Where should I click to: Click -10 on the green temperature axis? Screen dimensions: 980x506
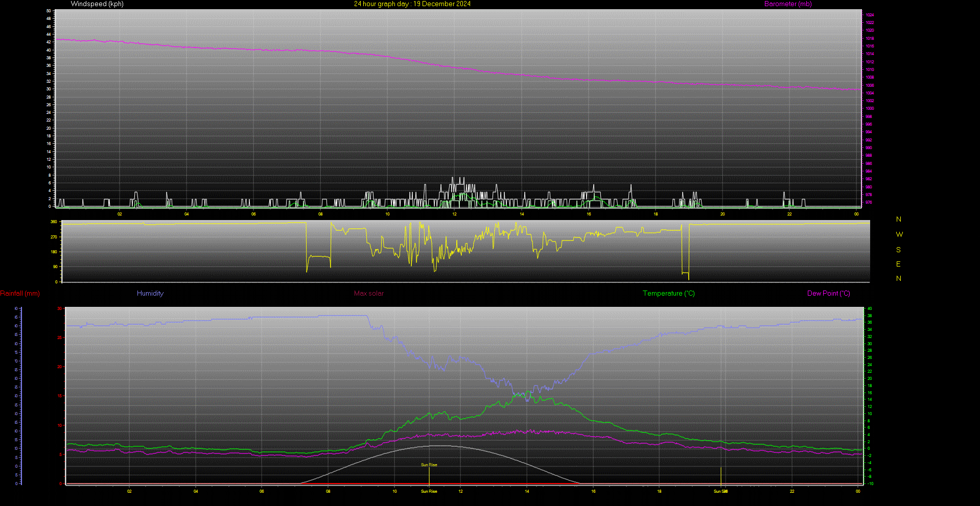point(870,484)
